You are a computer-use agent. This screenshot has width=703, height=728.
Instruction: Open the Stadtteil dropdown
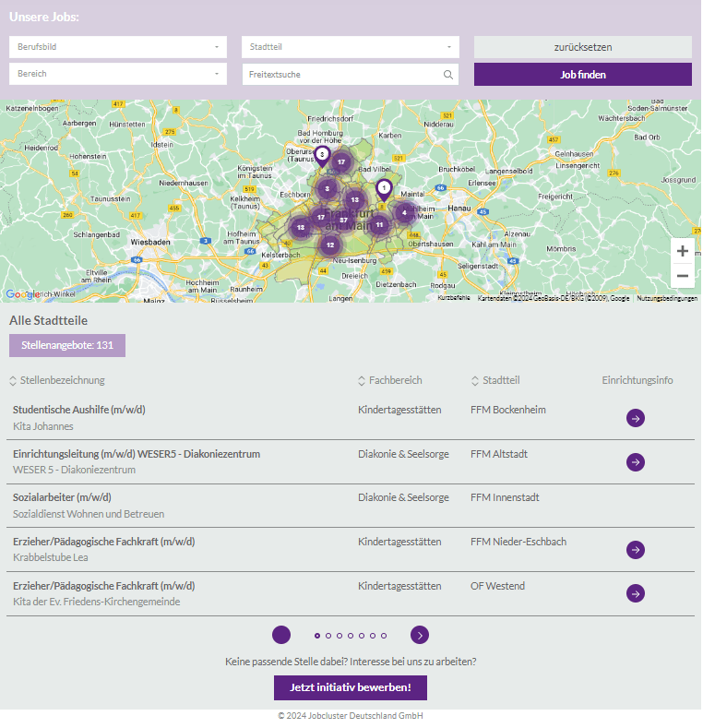351,47
